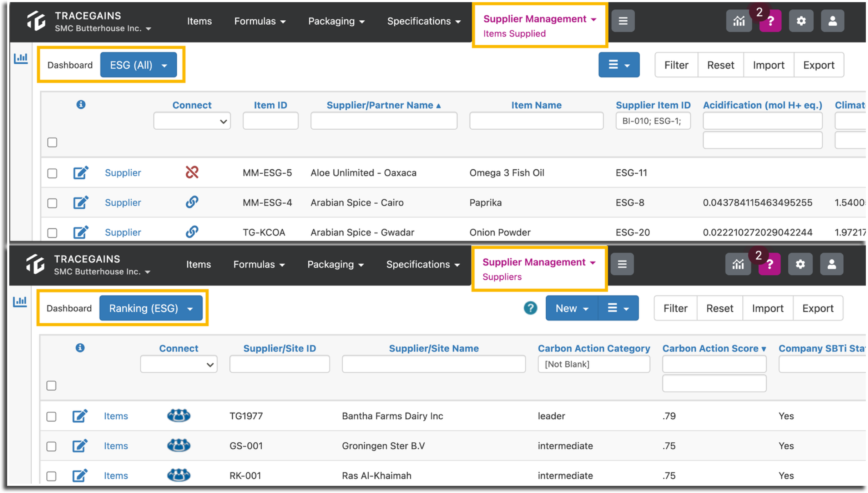
Task: Click the info icon in the Items Supplied grid header
Action: [81, 104]
